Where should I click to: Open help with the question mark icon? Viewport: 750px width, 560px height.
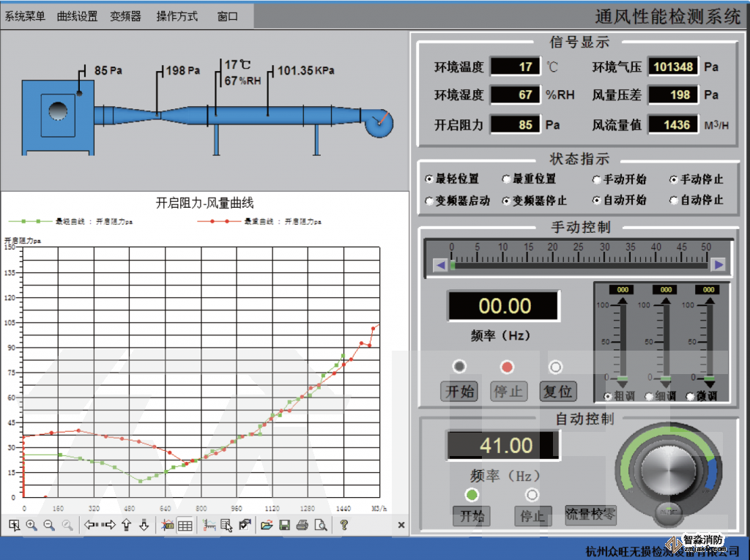(343, 525)
